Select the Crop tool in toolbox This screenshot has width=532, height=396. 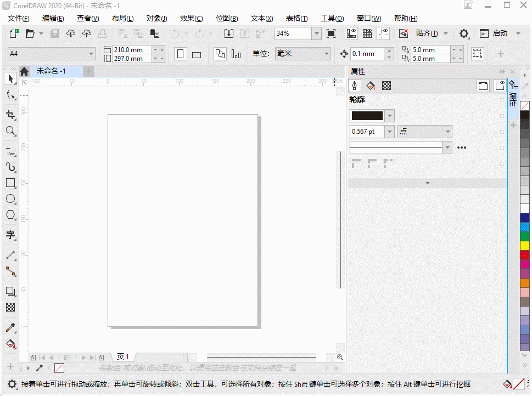tap(10, 115)
